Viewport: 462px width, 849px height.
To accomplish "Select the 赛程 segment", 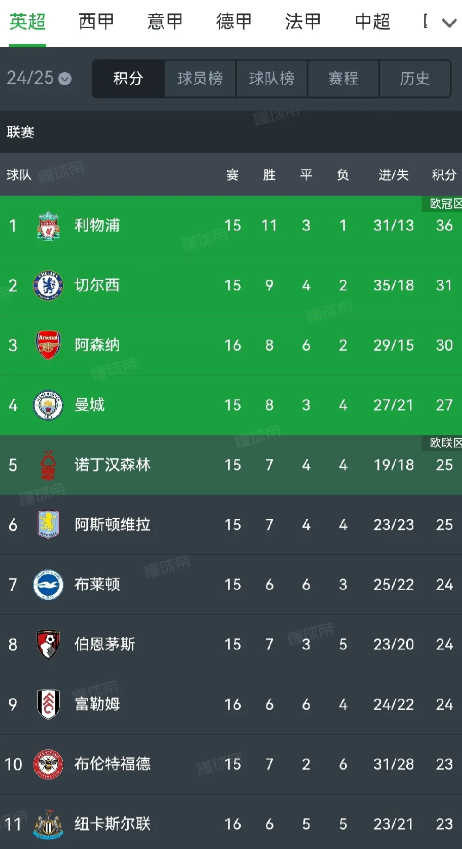I will coord(343,79).
